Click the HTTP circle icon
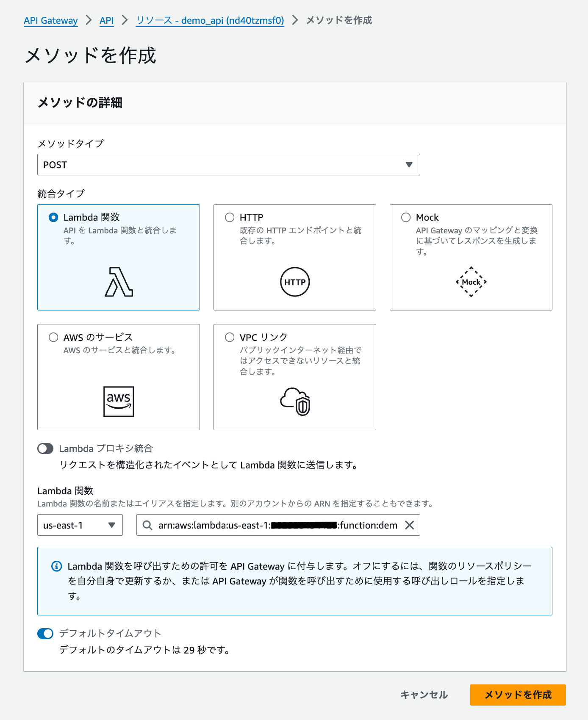The image size is (588, 720). 295,282
